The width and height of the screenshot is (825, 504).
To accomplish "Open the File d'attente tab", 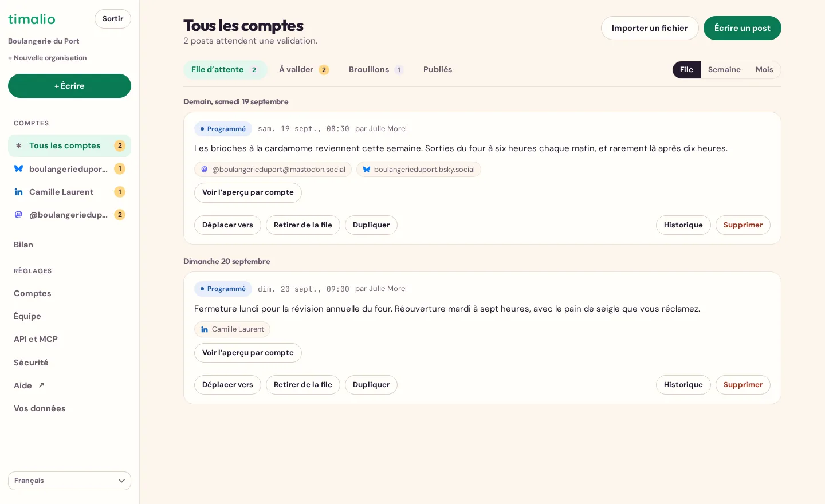I will click(x=225, y=70).
